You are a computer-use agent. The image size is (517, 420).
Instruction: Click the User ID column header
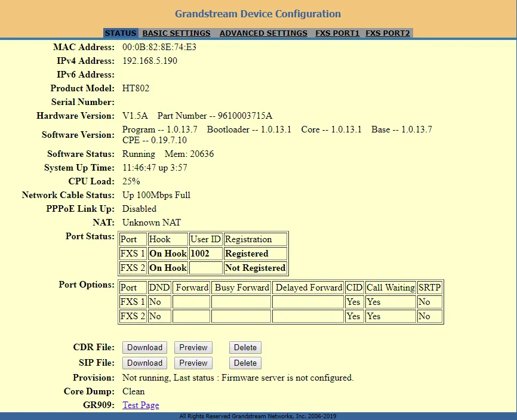coord(206,239)
